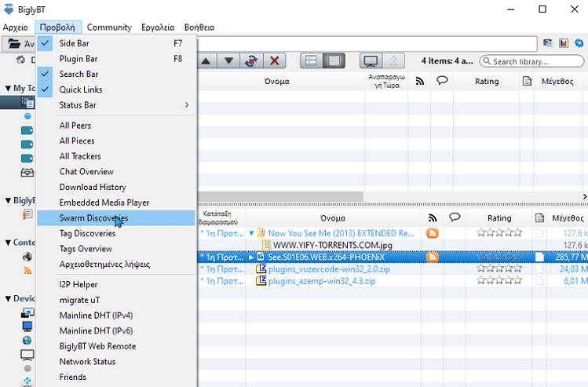Open the Εργαλεία menu

click(158, 27)
